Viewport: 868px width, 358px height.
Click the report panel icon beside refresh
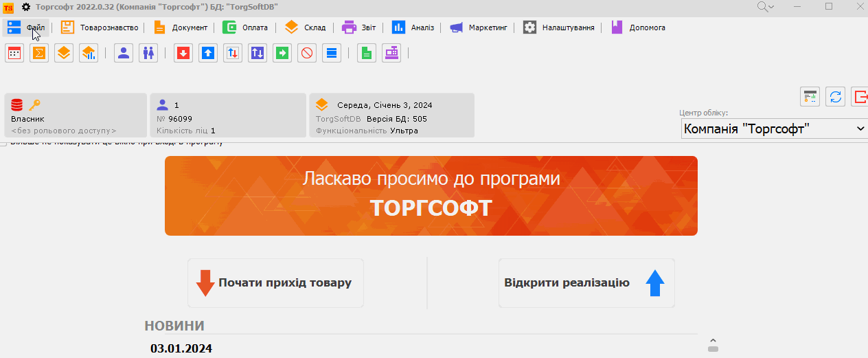(x=810, y=97)
